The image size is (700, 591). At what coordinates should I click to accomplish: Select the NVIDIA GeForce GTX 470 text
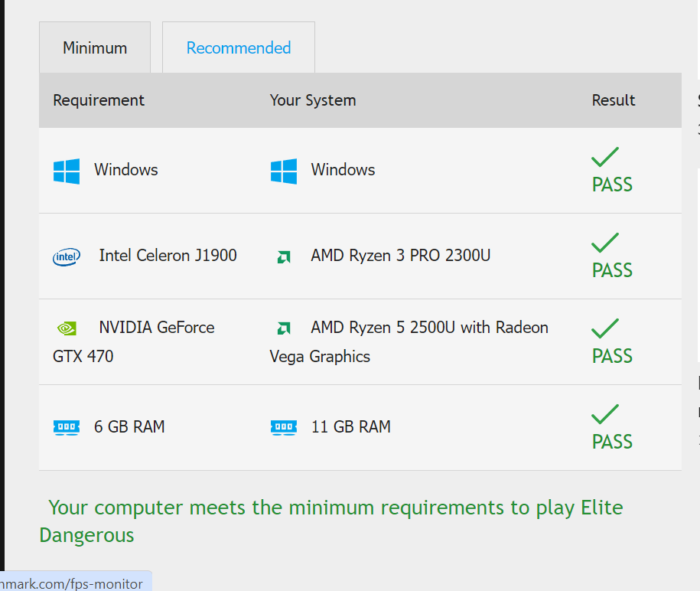[133, 341]
